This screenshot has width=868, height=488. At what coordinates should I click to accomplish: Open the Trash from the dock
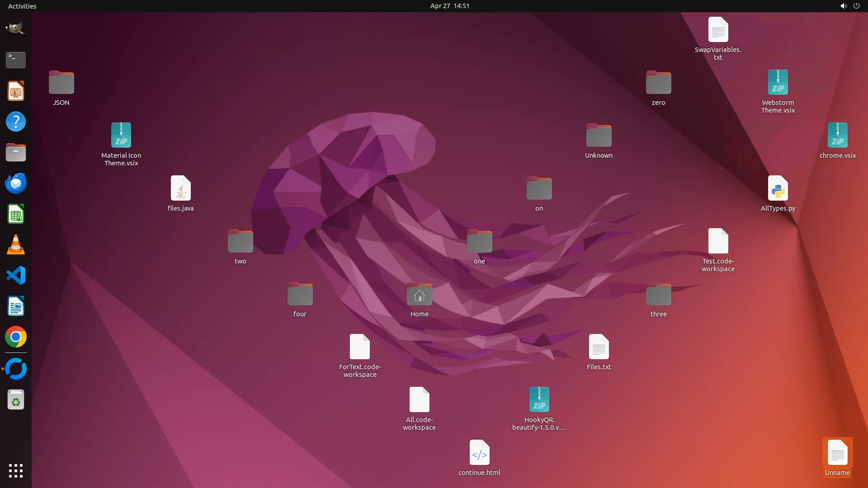[16, 400]
